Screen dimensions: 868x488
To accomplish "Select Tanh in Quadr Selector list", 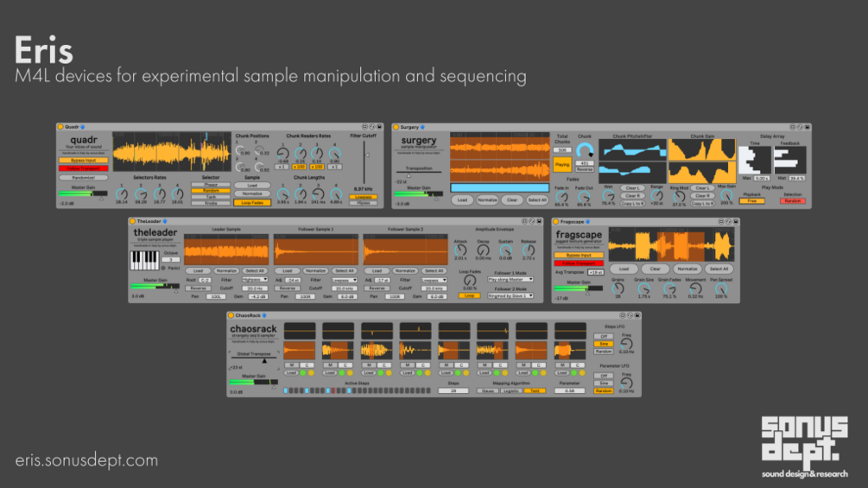I will [x=211, y=197].
